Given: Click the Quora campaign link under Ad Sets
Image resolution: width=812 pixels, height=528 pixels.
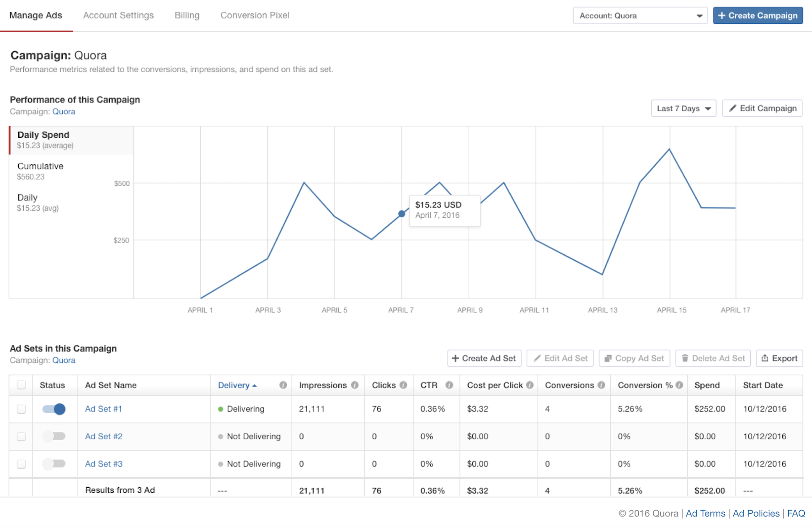Looking at the screenshot, I should pos(64,361).
